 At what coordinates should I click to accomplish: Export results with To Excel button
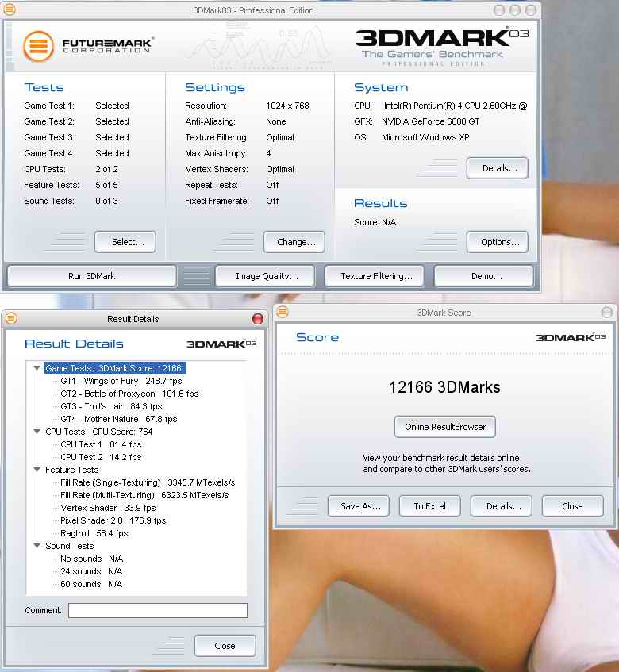tap(429, 506)
